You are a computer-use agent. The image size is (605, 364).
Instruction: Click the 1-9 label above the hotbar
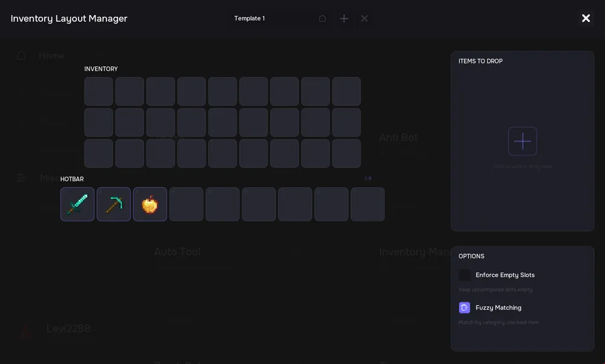368,178
